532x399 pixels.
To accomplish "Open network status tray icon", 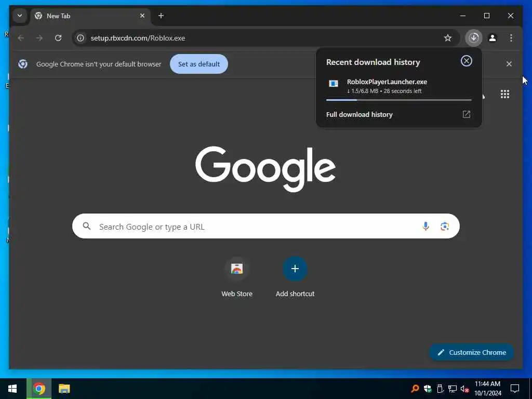I will 453,389.
